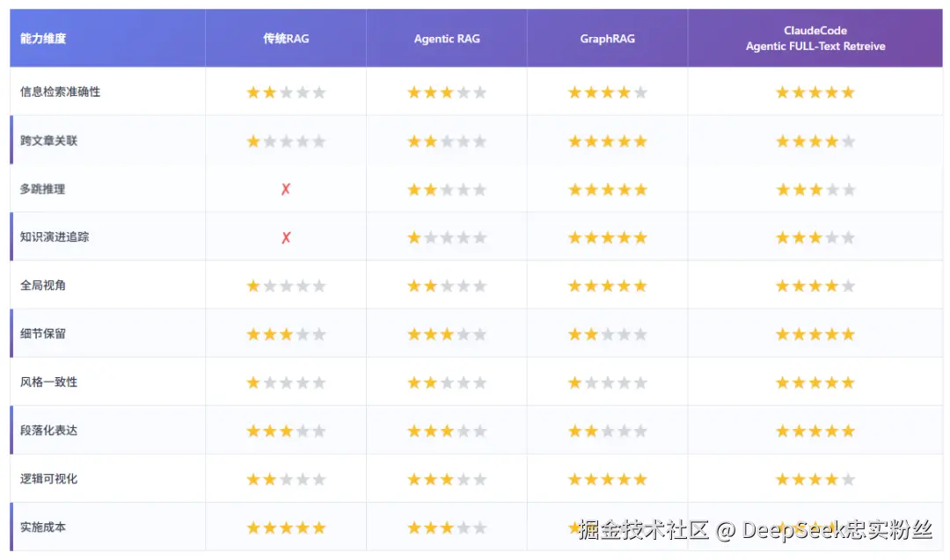950x560 pixels.
Task: Select the 细节保留 row label
Action: pyautogui.click(x=42, y=334)
